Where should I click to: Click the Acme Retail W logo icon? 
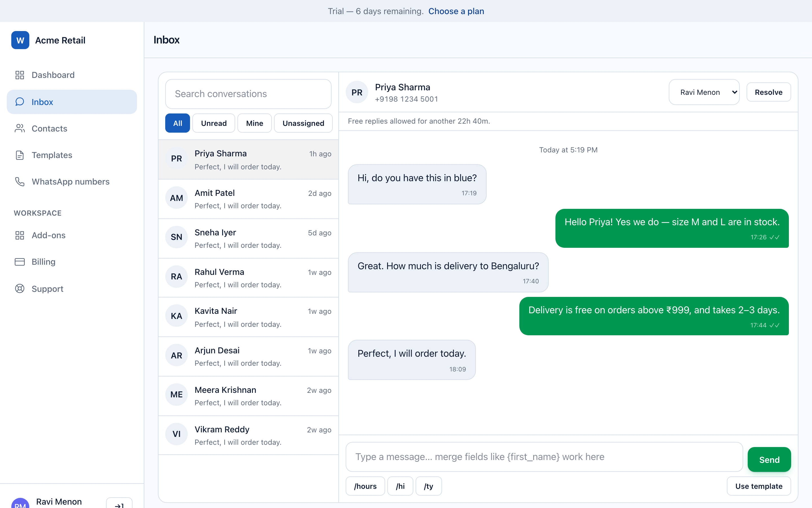coord(20,40)
